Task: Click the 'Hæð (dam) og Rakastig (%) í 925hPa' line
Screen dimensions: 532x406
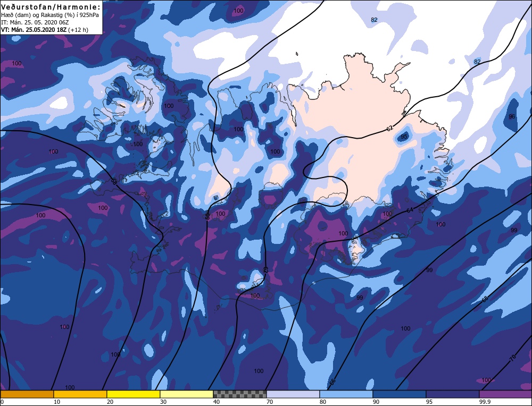Action: [50, 15]
